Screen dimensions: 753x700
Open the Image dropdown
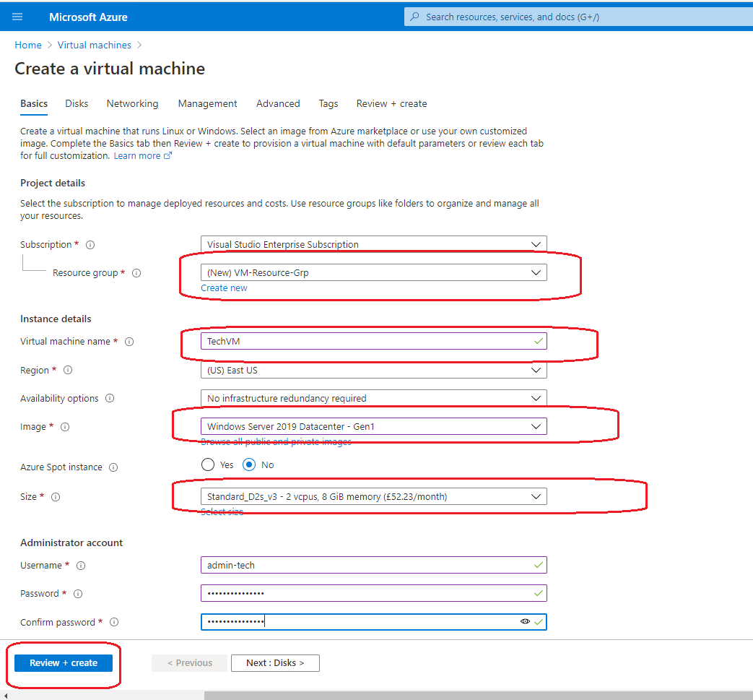[374, 426]
